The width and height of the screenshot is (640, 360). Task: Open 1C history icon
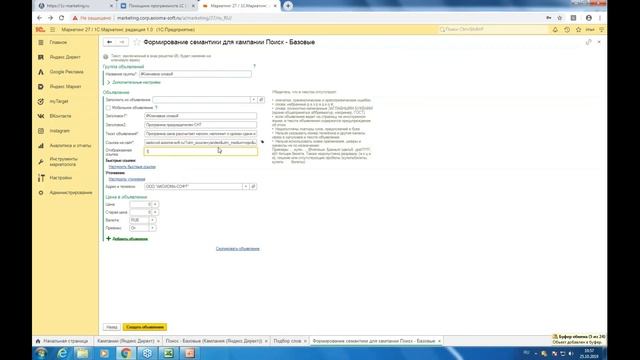click(x=567, y=30)
